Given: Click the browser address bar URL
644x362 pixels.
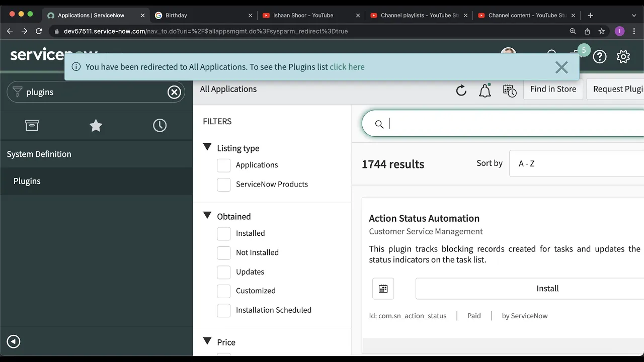Looking at the screenshot, I should tap(206, 31).
